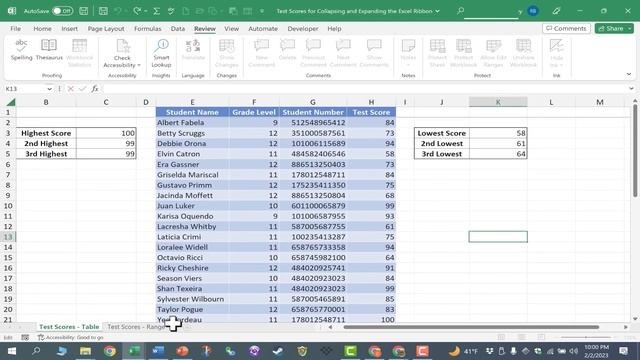640x360 pixels.
Task: Open the Share button dropdown arrow
Action: click(630, 29)
